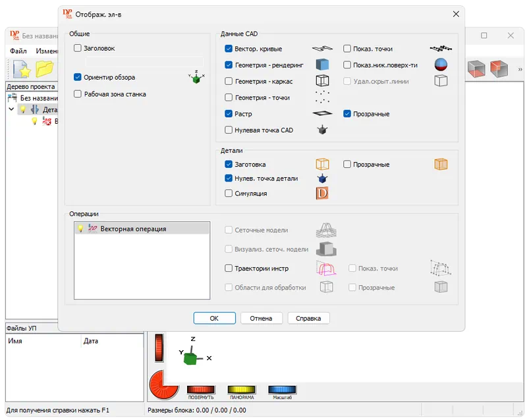This screenshot has height=420, width=527.
Task: Click the OK button
Action: 215,318
